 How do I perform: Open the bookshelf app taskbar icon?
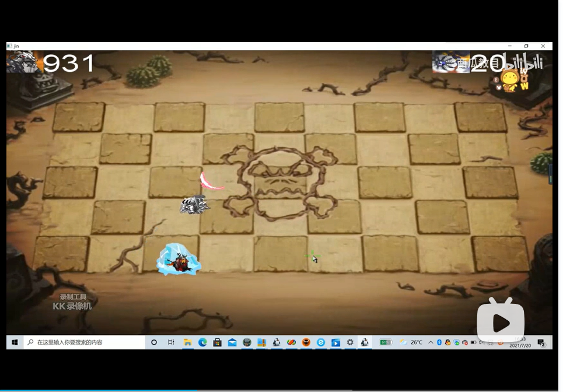[262, 342]
